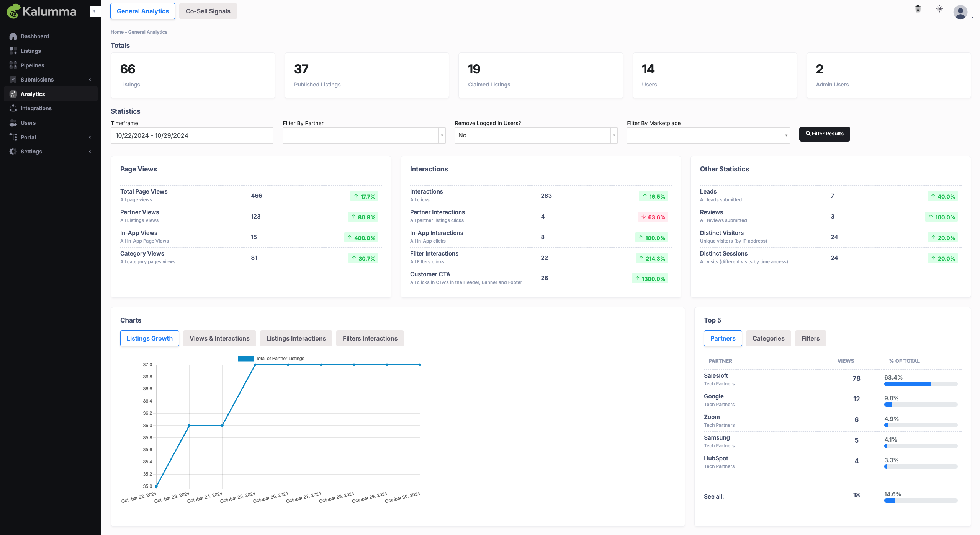The width and height of the screenshot is (980, 535).
Task: Open Remove Logged In Users dropdown
Action: [x=536, y=135]
